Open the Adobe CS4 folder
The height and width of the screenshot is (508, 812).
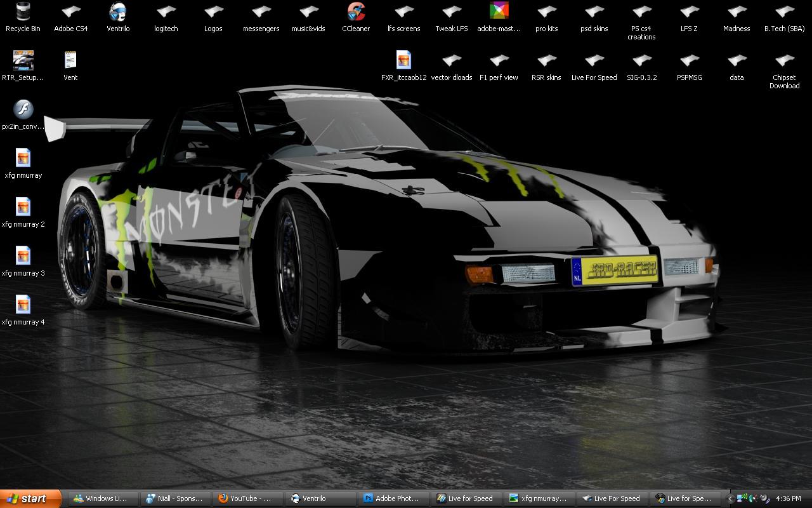tap(70, 17)
